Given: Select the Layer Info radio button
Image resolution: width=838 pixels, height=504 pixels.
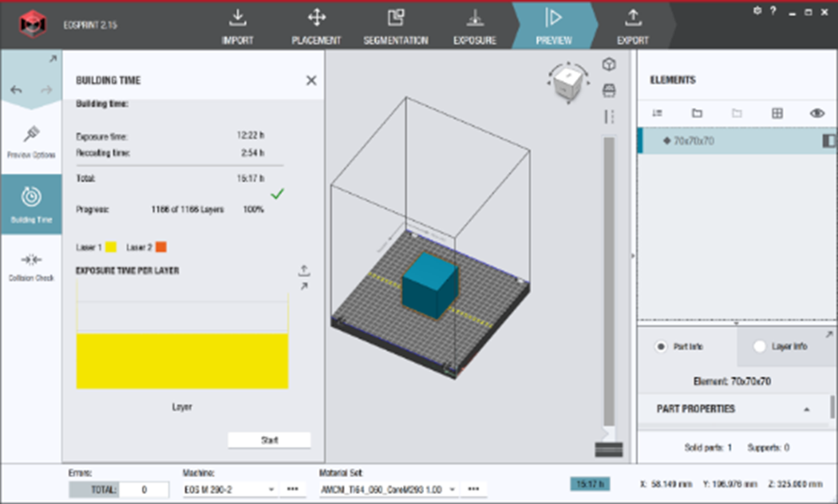Looking at the screenshot, I should [760, 346].
